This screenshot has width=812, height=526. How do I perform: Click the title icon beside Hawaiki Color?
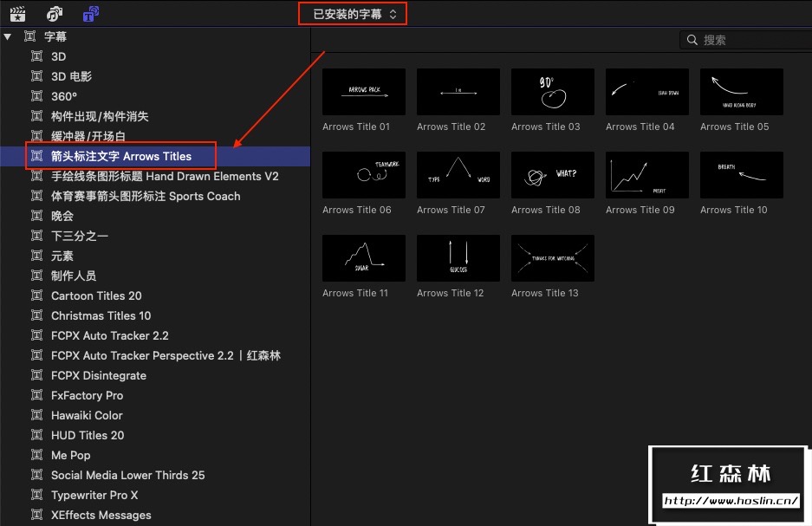pos(36,415)
